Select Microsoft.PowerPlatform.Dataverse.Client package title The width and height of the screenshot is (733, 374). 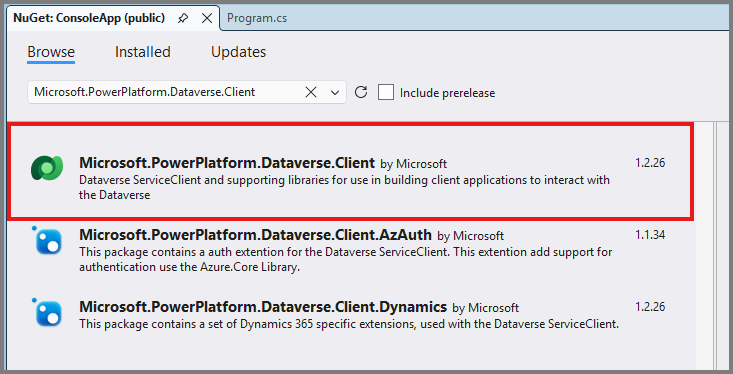tap(227, 163)
